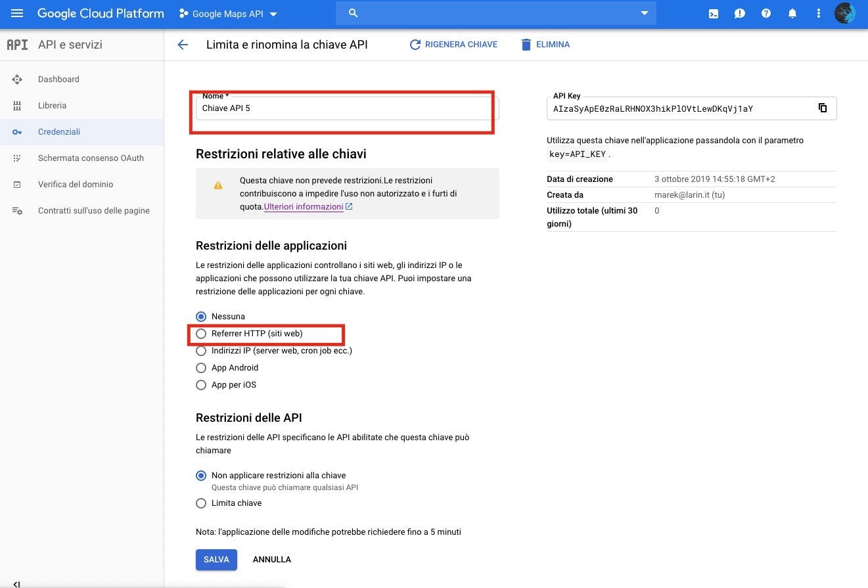The image size is (868, 588).
Task: Open the Ulteriori informazioni link
Action: click(x=303, y=206)
